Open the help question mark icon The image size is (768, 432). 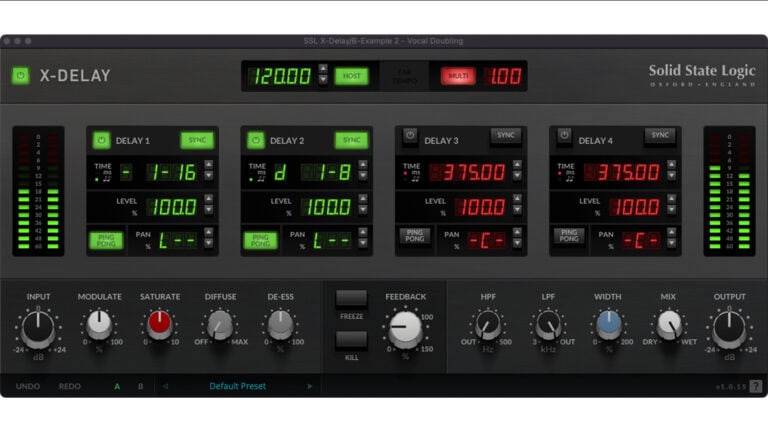coord(756,386)
